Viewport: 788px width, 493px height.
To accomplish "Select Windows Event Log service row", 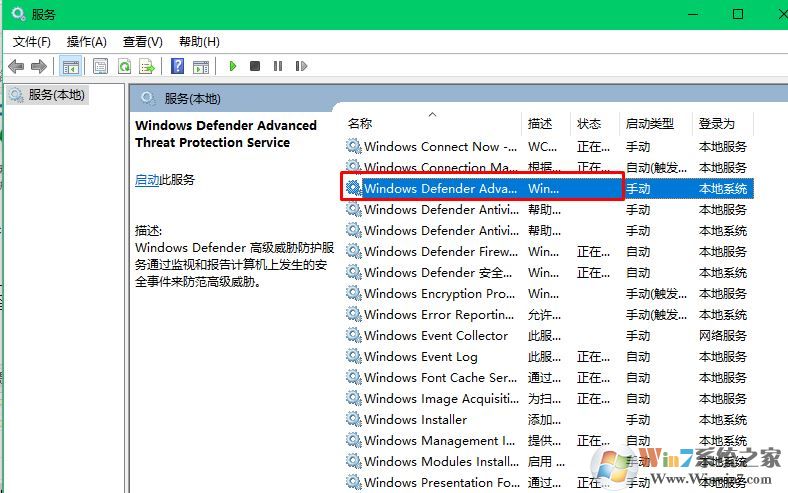I will (x=549, y=356).
